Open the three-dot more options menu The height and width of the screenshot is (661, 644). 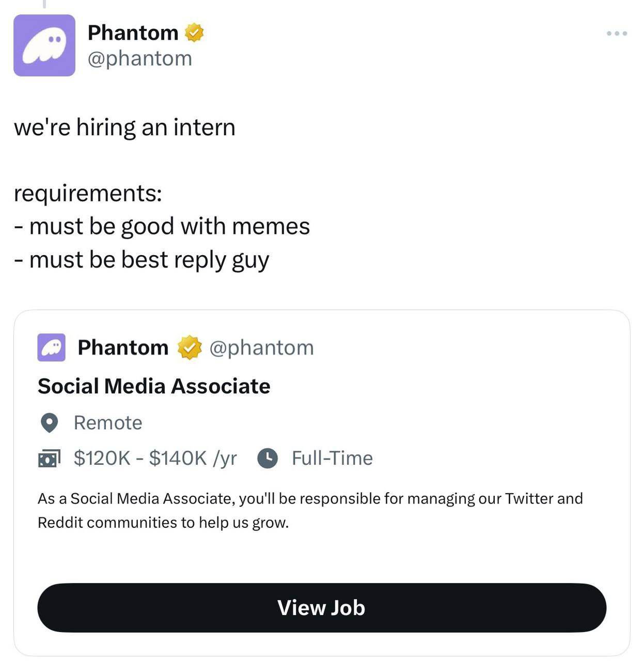click(x=617, y=34)
